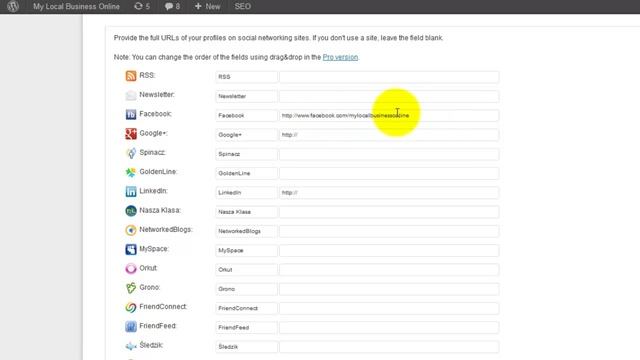Edit the LinkedIn label field

tap(246, 193)
